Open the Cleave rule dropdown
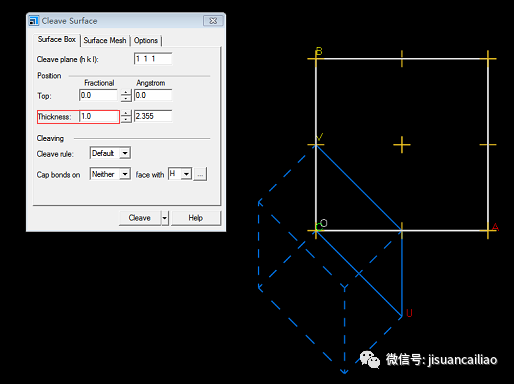The width and height of the screenshot is (514, 384). (110, 153)
